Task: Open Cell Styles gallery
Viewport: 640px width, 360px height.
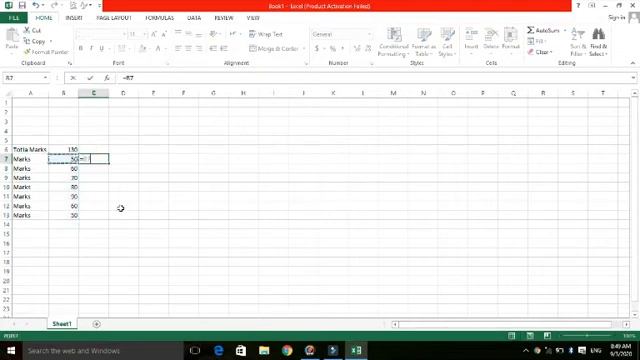Action: 447,42
